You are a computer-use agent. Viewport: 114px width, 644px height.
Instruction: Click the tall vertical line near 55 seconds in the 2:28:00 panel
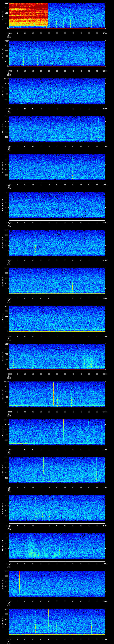point(96,469)
